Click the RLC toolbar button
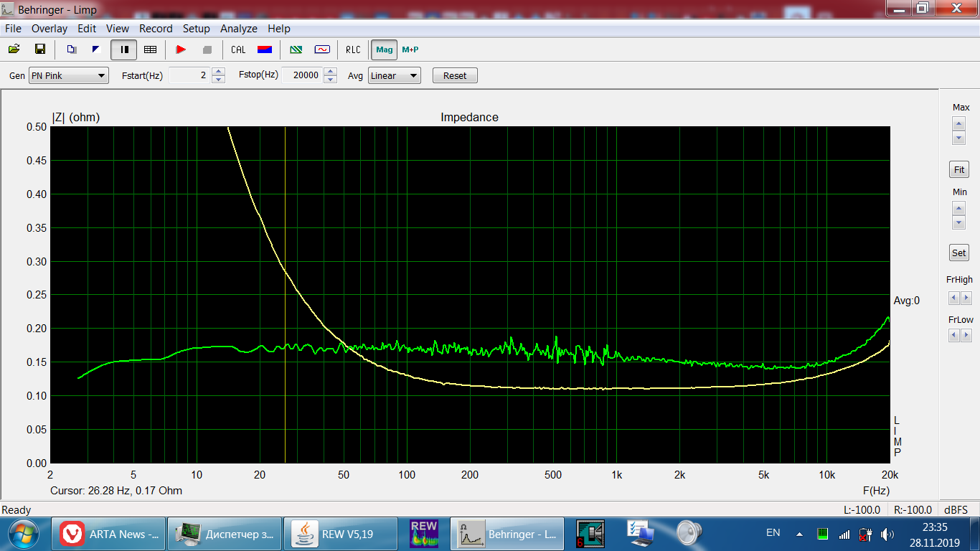Viewport: 980px width, 551px height. click(x=353, y=50)
